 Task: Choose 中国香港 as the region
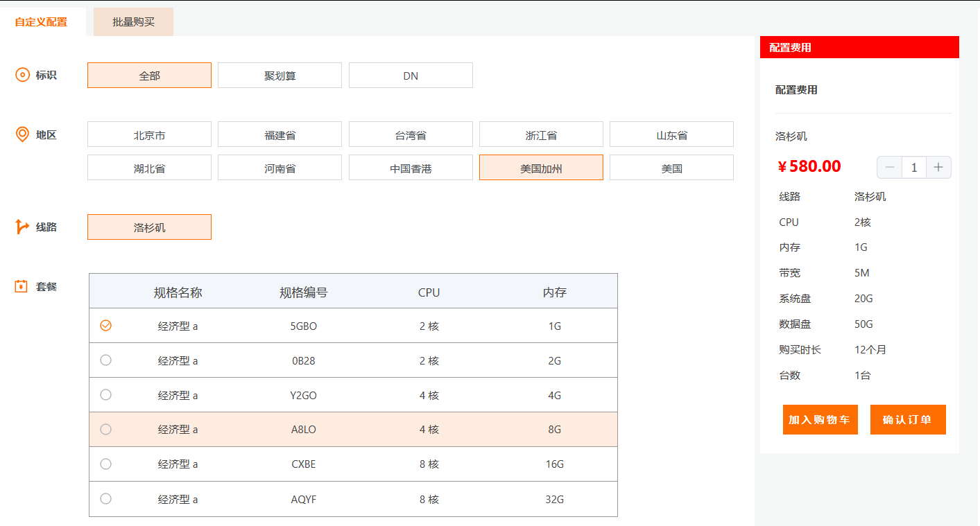pyautogui.click(x=411, y=168)
